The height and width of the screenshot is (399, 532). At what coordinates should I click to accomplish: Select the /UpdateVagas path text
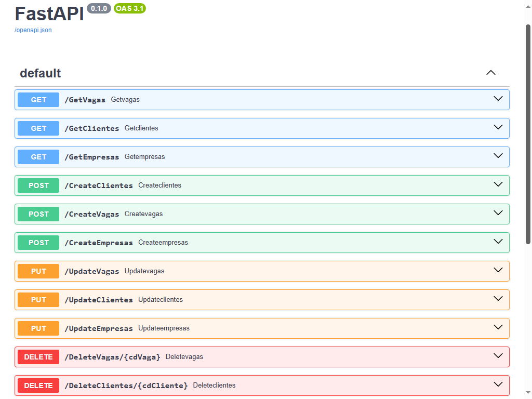click(91, 271)
